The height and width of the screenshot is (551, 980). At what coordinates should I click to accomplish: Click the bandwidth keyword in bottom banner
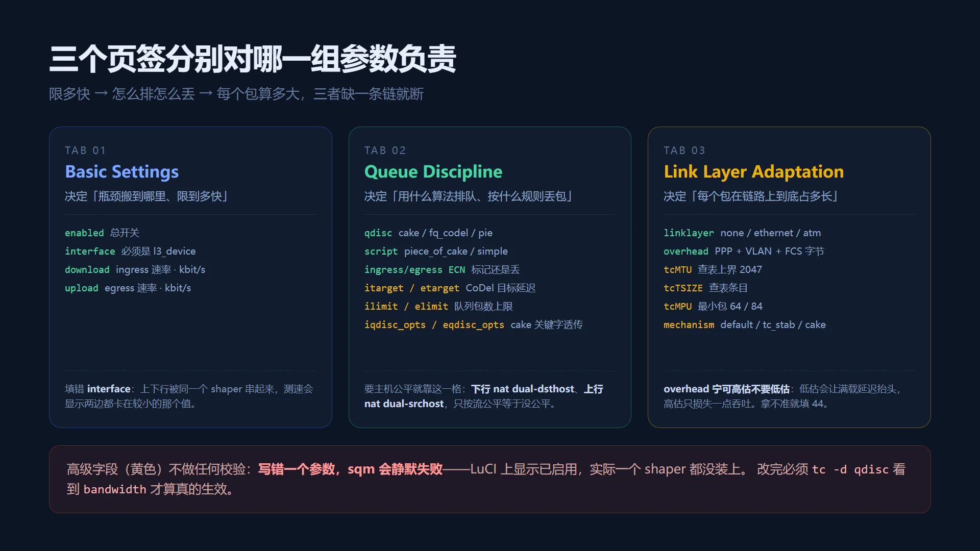[x=115, y=489]
